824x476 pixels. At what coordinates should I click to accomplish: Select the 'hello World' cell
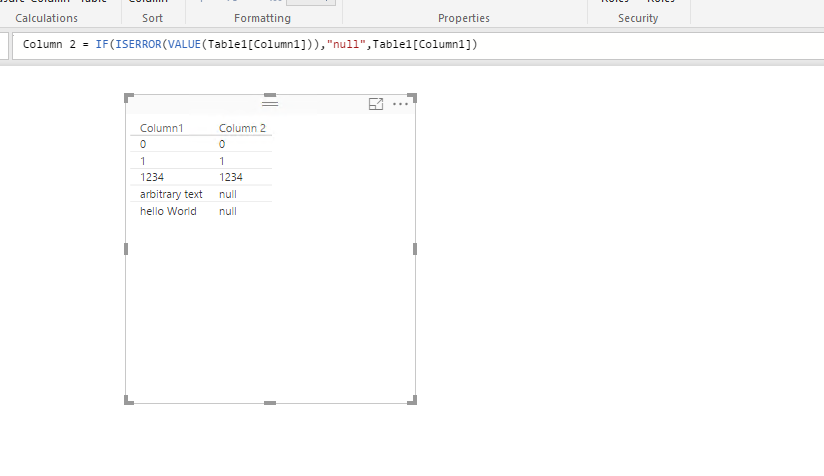pyautogui.click(x=168, y=211)
